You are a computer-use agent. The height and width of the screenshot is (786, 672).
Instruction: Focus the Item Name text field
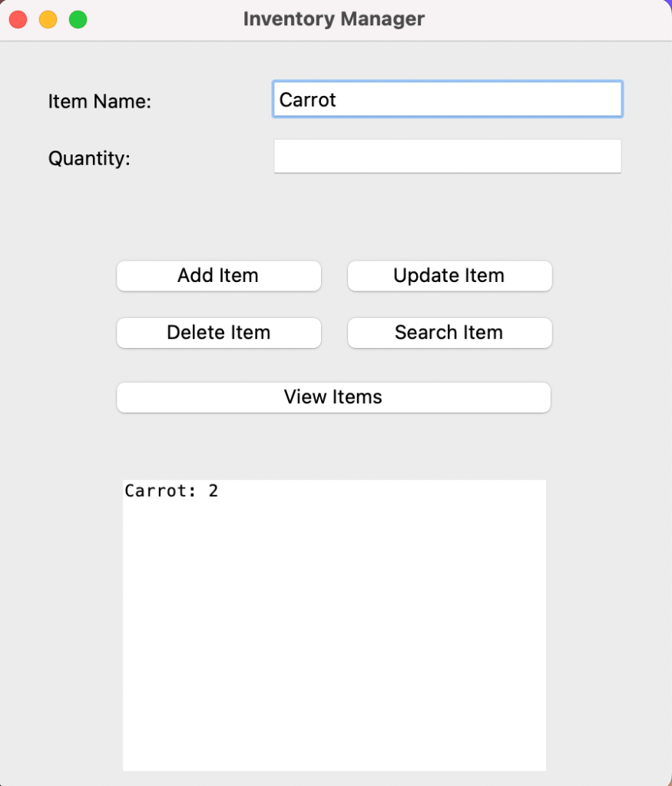[447, 100]
